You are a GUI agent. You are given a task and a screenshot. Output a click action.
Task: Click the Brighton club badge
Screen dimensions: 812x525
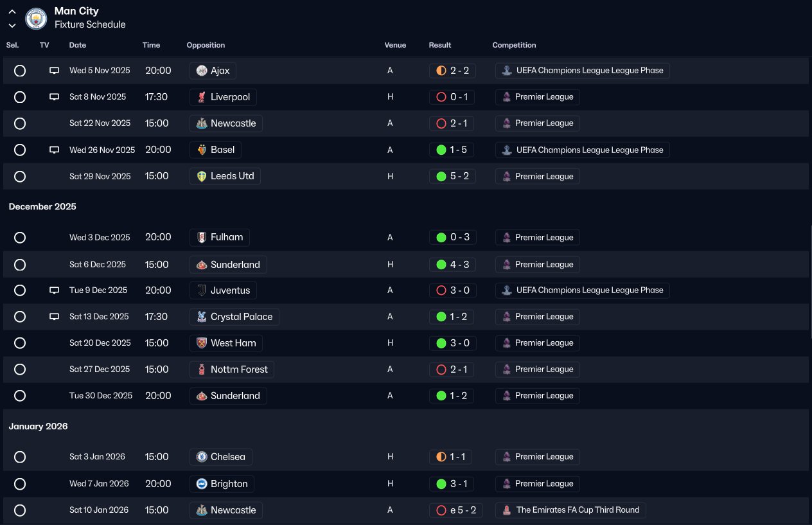(x=202, y=484)
